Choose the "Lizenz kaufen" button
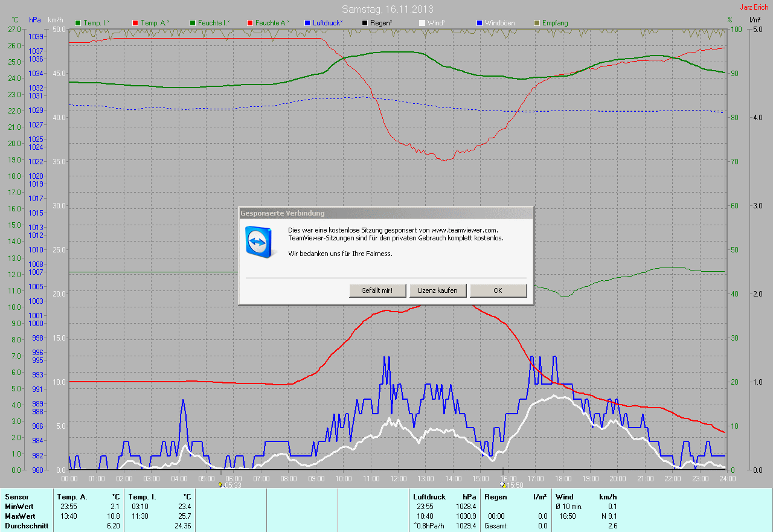Viewport: 773px width, 532px height. tap(438, 290)
